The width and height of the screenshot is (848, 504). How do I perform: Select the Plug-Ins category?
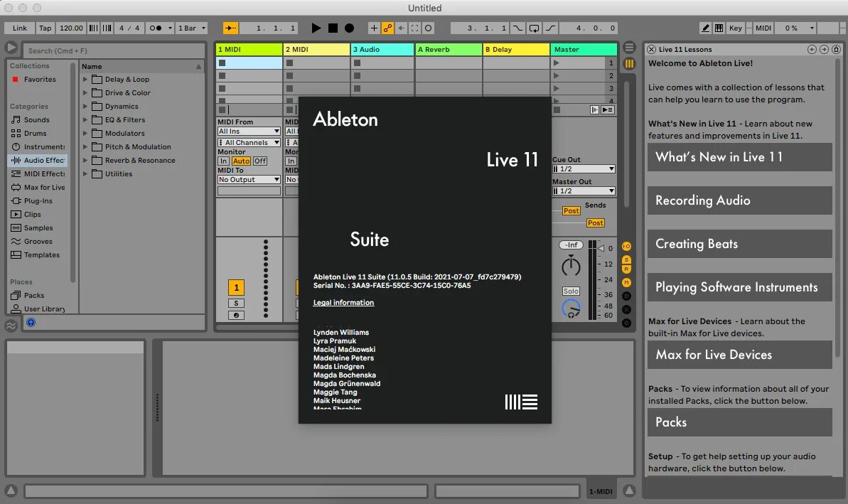(x=38, y=201)
